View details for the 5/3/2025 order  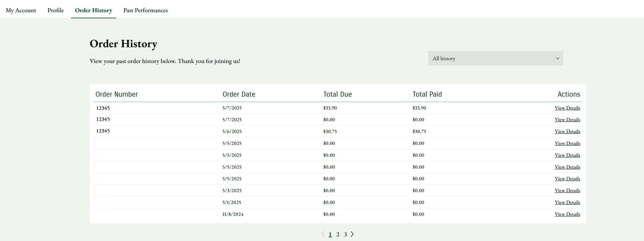tap(567, 191)
